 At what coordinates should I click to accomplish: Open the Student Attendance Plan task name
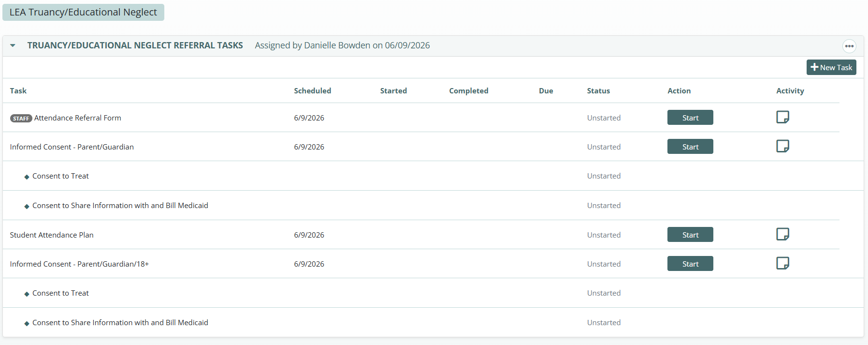pos(52,235)
